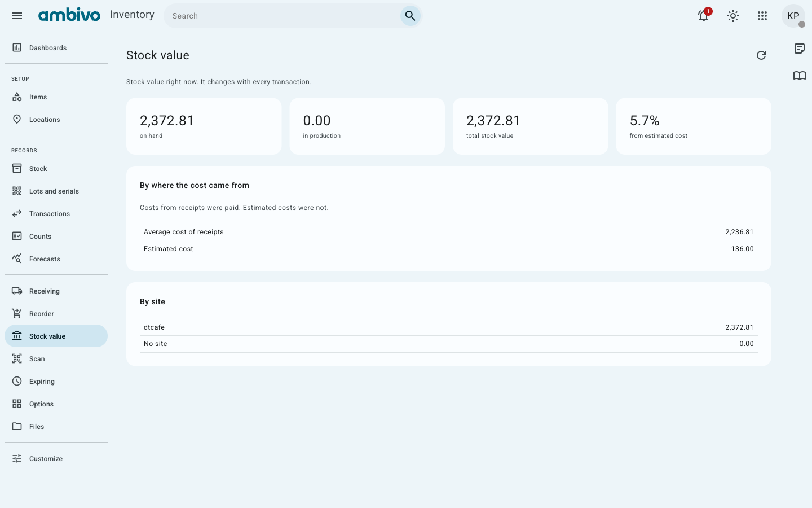This screenshot has width=812, height=508.
Task: Open Lots and serials
Action: (x=56, y=191)
